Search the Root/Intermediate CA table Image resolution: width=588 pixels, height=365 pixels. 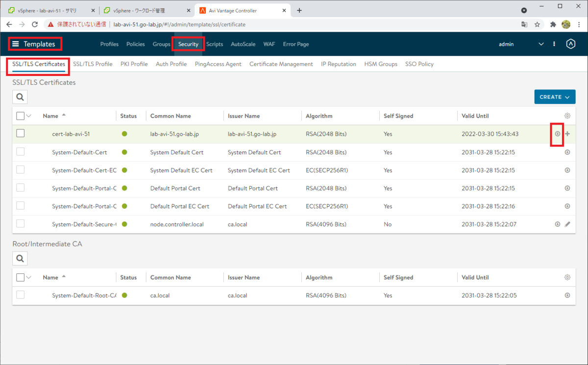pos(20,258)
